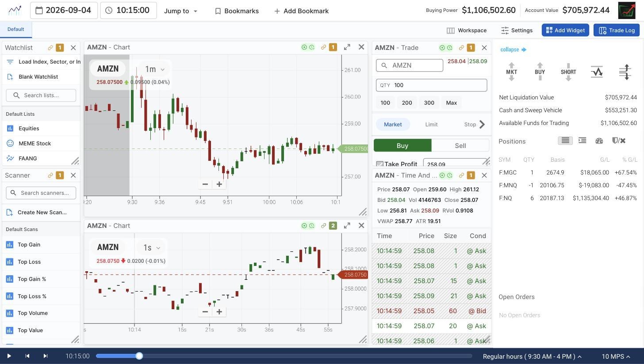Image resolution: width=644 pixels, height=364 pixels.
Task: Step forward in replay
Action: [45, 356]
